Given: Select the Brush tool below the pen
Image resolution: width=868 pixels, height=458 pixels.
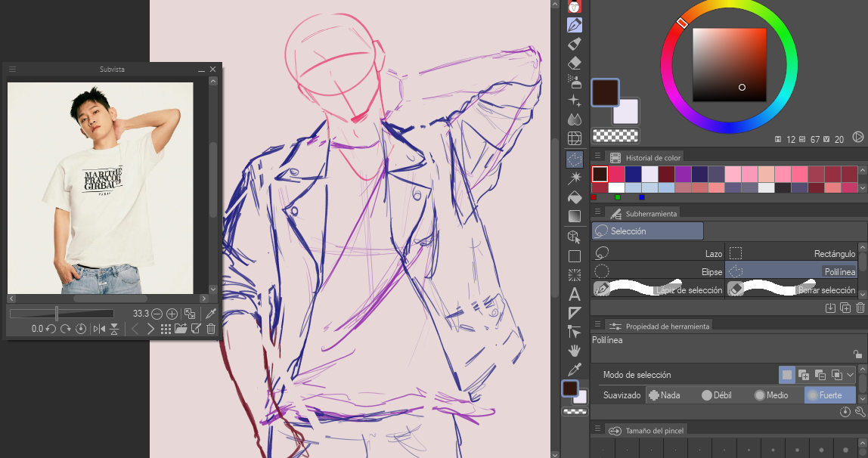Looking at the screenshot, I should tap(575, 44).
